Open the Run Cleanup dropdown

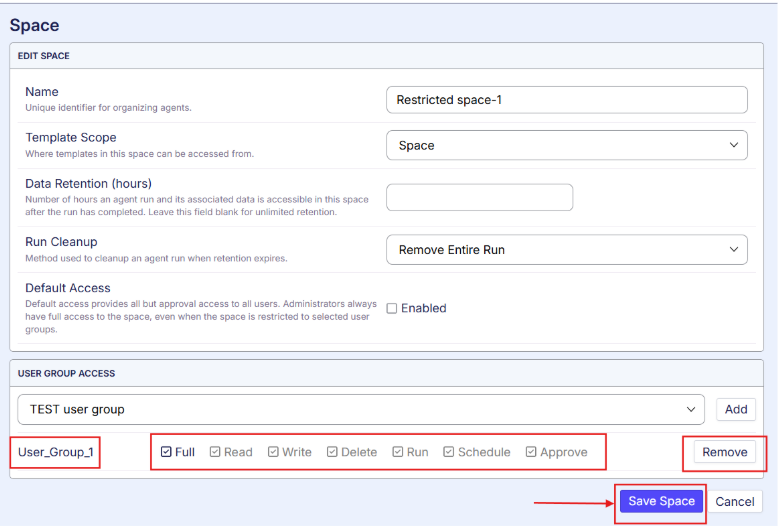[567, 249]
